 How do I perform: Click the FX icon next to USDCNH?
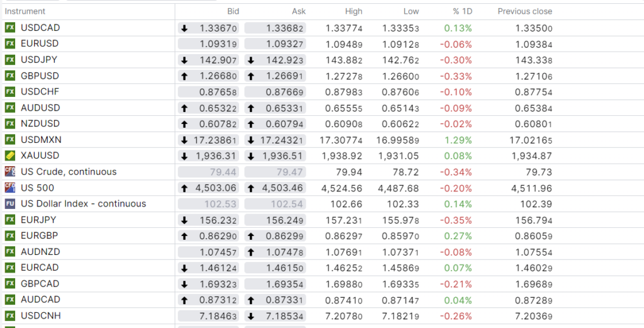tap(9, 315)
